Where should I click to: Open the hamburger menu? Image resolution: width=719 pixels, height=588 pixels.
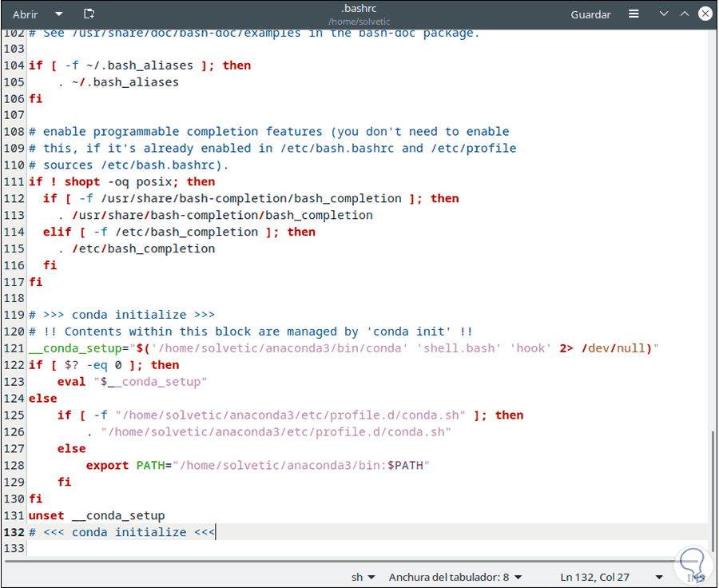click(x=634, y=14)
